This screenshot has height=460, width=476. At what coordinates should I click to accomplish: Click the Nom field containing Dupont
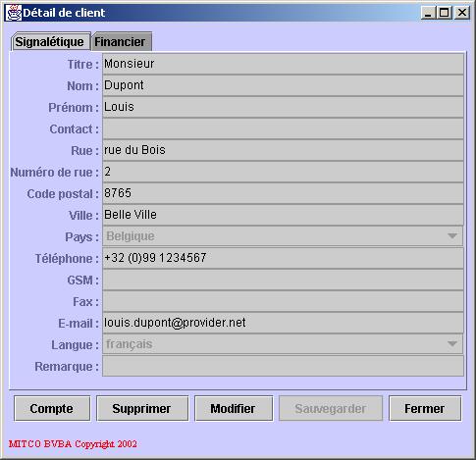[283, 85]
